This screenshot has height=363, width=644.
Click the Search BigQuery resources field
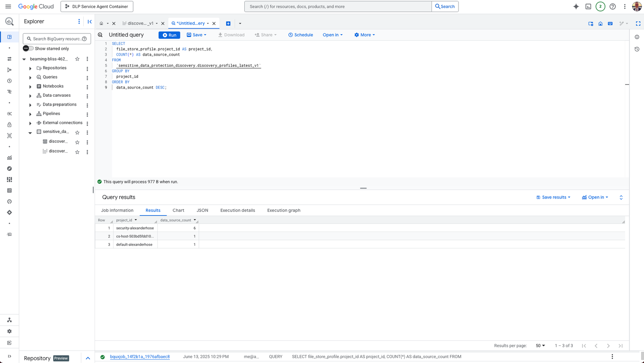tap(57, 39)
